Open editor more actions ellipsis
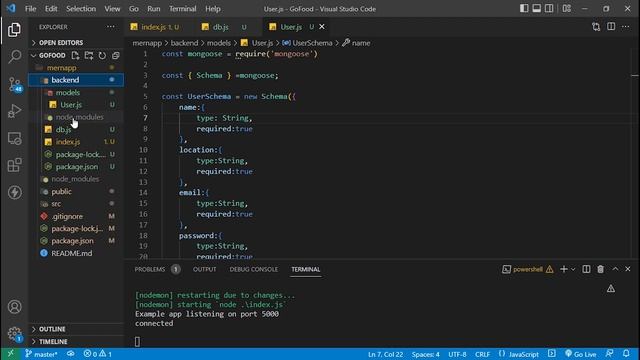The height and width of the screenshot is (360, 640). (x=625, y=27)
